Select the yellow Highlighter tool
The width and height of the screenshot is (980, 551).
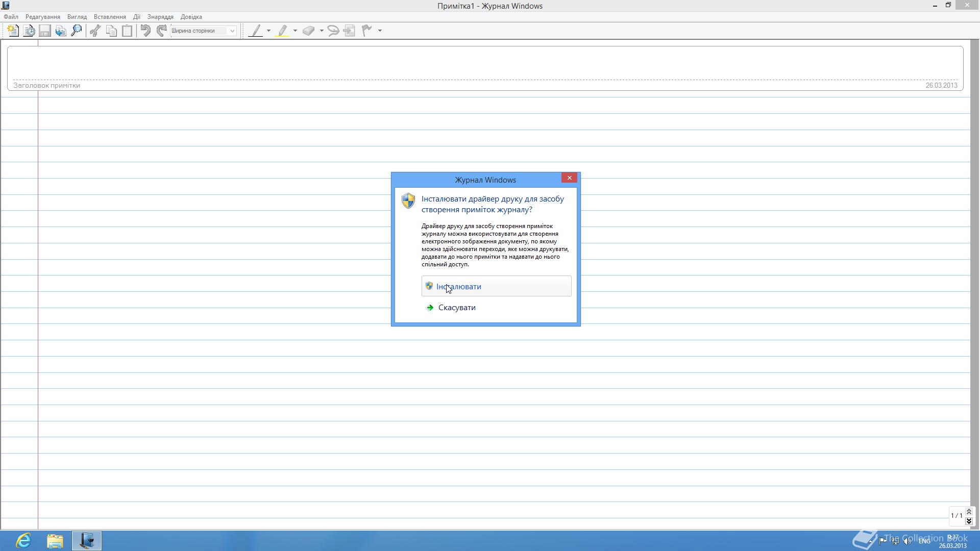click(x=282, y=31)
